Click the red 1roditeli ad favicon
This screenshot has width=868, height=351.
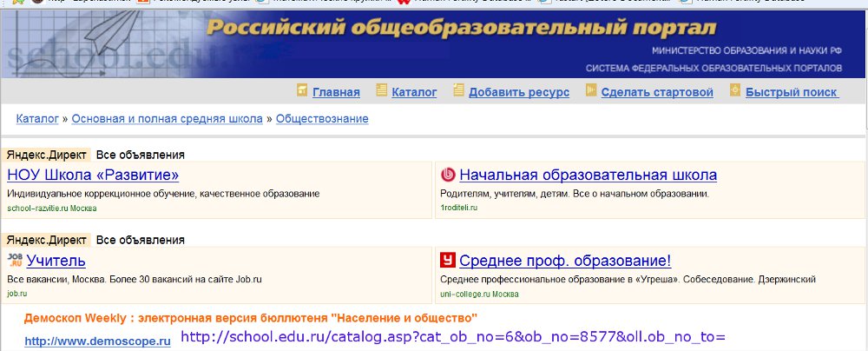coord(449,174)
